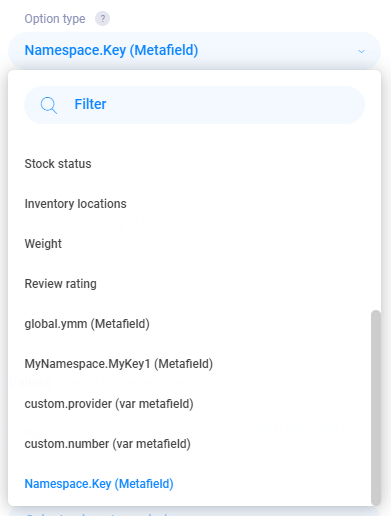Click blank space inside Option type field
The image size is (391, 516).
277,51
